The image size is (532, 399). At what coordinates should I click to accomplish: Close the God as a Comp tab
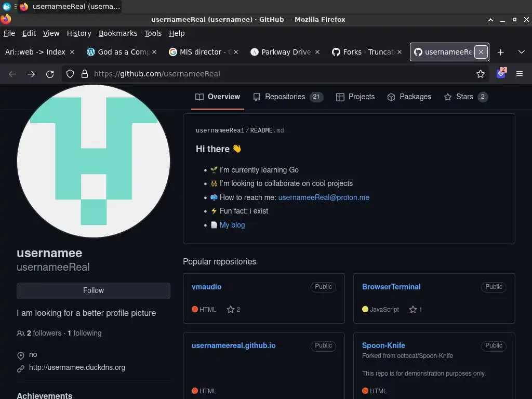coord(154,52)
